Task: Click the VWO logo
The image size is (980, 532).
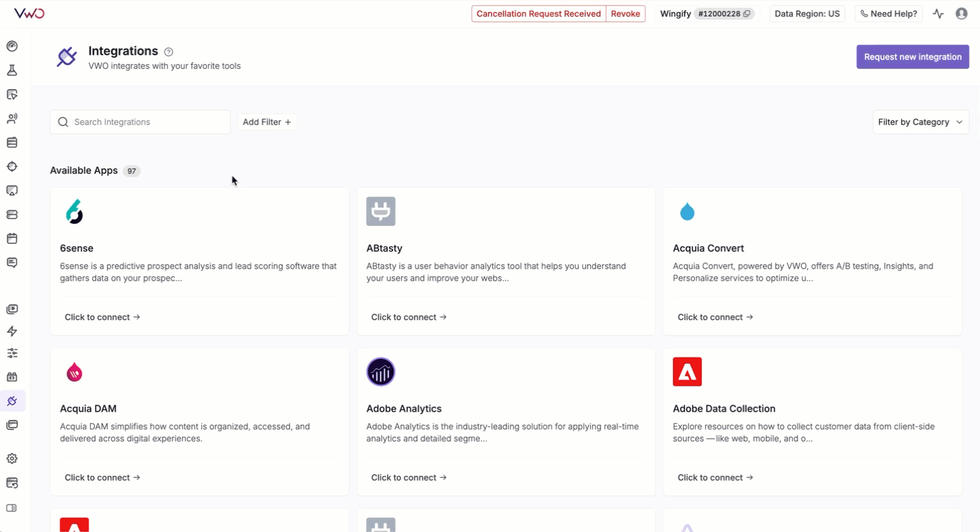Action: [x=29, y=13]
